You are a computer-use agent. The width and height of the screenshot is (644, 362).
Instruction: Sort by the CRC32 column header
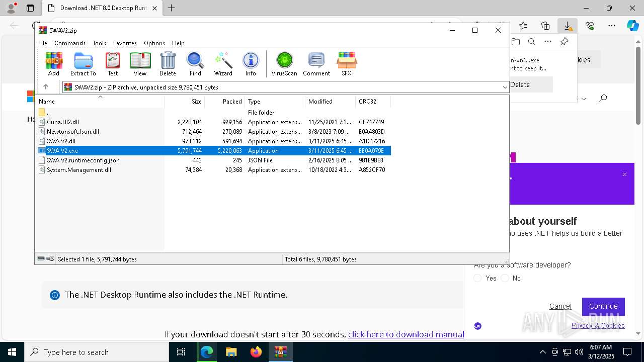pyautogui.click(x=373, y=102)
